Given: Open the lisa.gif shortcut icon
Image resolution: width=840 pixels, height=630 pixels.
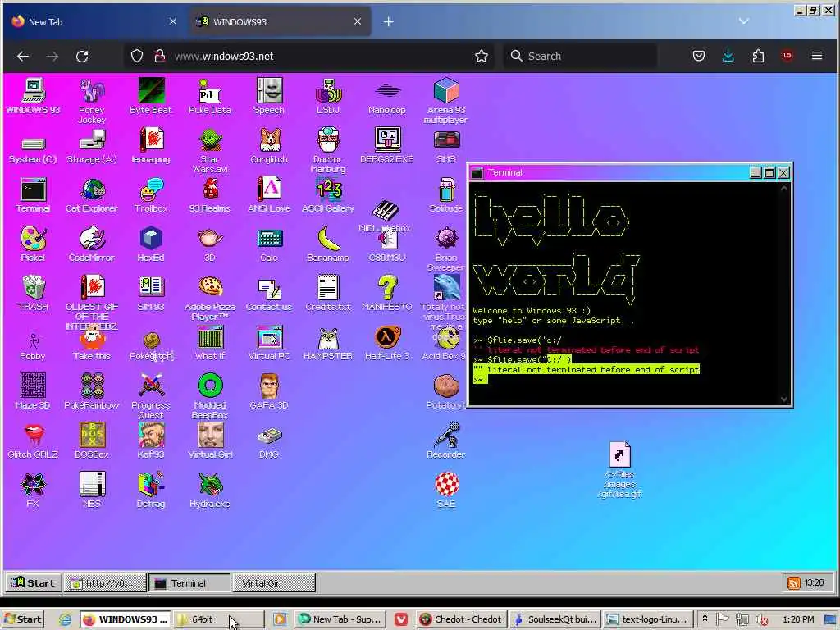Looking at the screenshot, I should (620, 470).
